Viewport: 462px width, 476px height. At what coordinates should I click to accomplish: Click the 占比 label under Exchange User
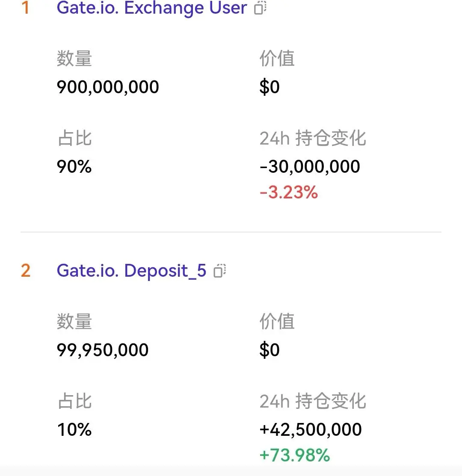coord(74,139)
